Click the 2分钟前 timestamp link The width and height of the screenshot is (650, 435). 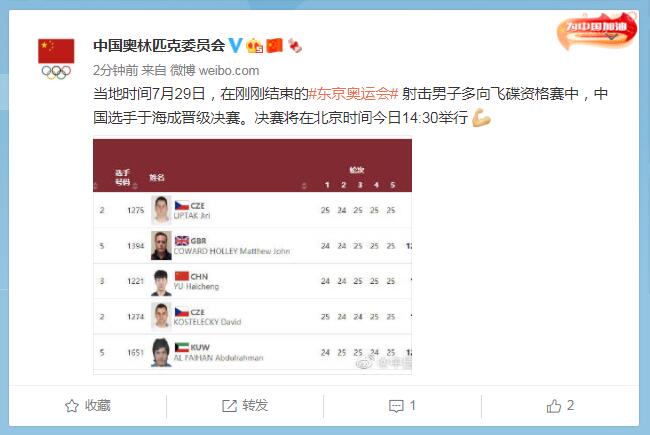click(x=115, y=70)
